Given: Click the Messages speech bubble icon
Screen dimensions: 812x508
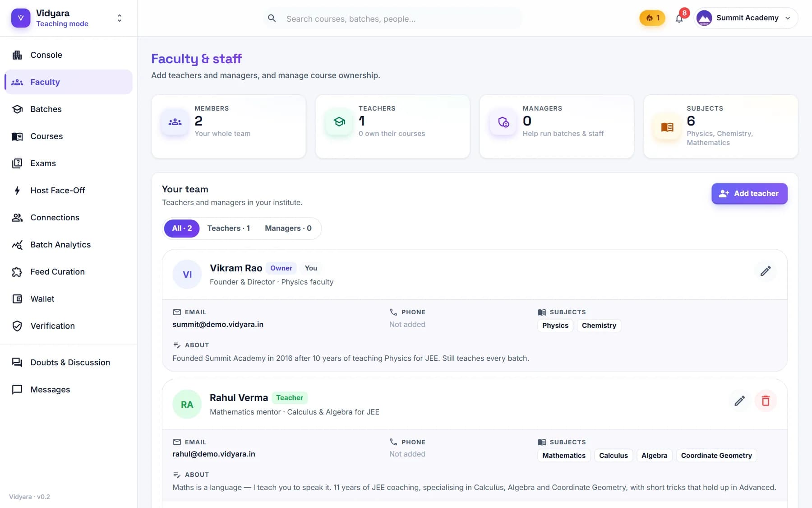Looking at the screenshot, I should (x=17, y=390).
